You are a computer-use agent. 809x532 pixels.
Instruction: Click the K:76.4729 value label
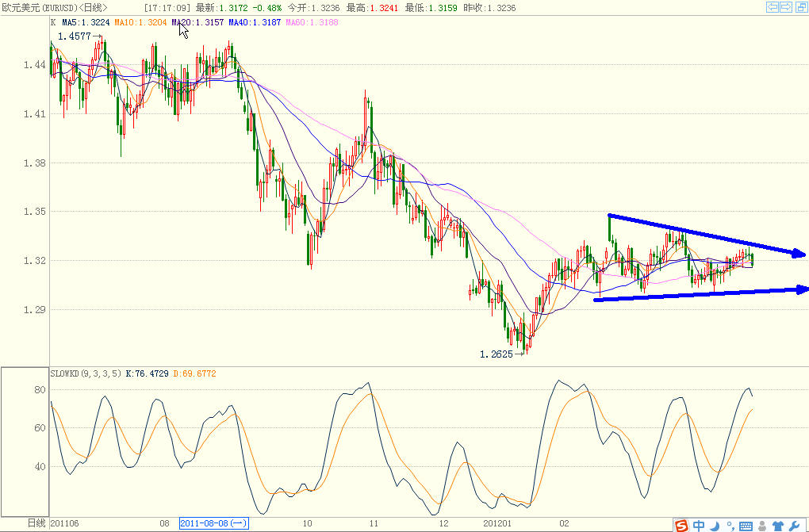(x=147, y=373)
